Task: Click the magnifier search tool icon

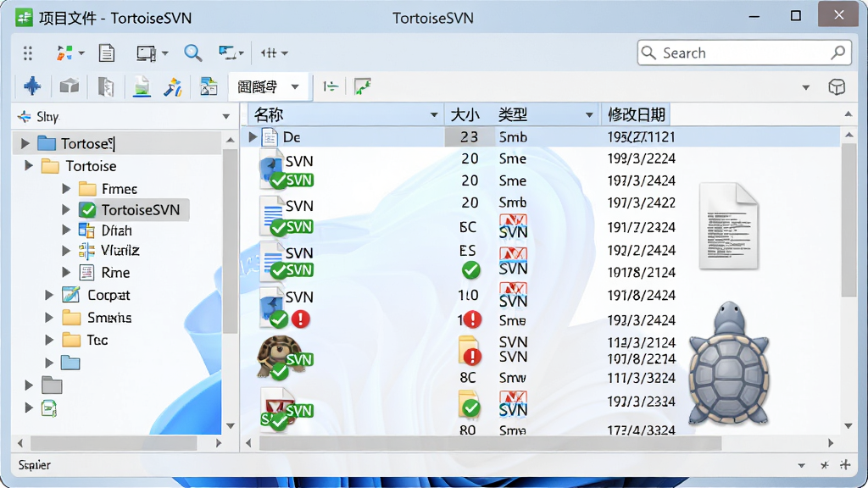Action: pos(192,53)
